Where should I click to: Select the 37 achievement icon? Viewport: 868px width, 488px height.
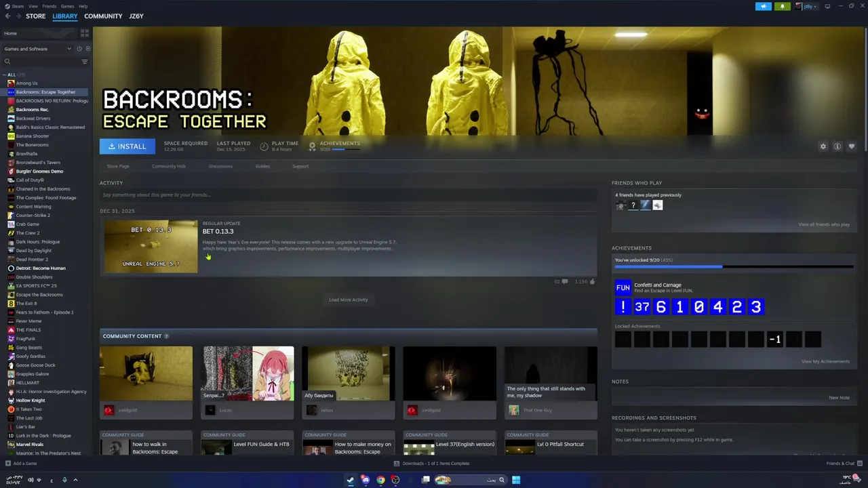coord(642,307)
